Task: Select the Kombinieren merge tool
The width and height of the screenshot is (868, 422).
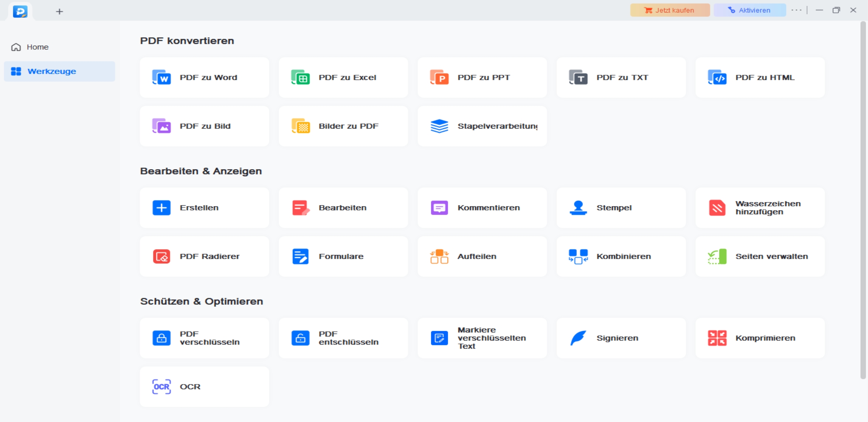Action: click(x=621, y=257)
